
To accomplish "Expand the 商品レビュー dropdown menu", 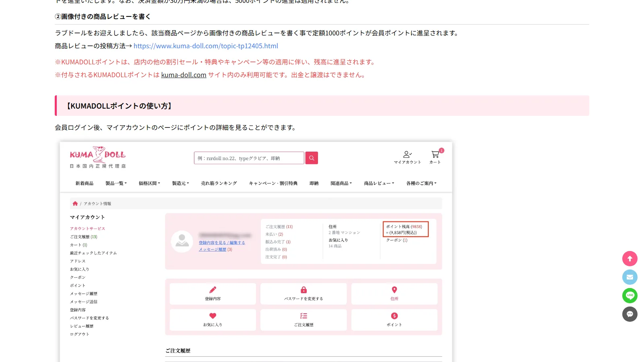I will pyautogui.click(x=379, y=183).
